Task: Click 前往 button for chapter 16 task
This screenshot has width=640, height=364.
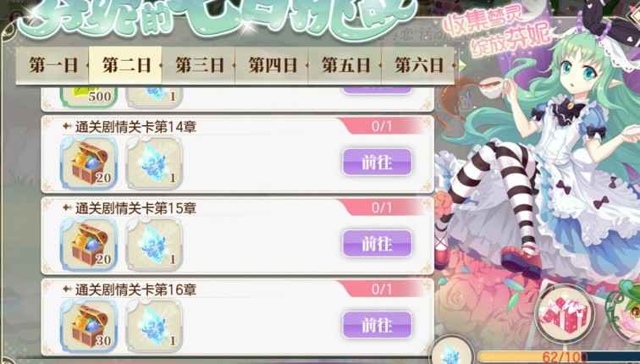Action: [x=378, y=325]
